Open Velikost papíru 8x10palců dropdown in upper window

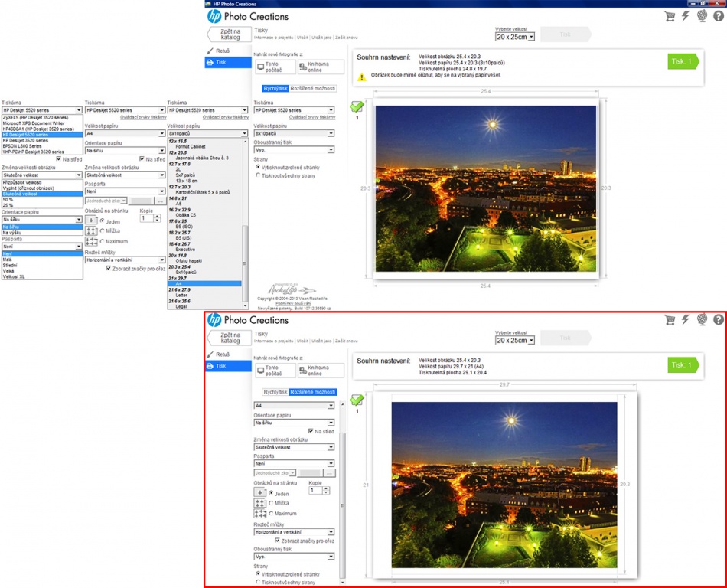tap(294, 133)
